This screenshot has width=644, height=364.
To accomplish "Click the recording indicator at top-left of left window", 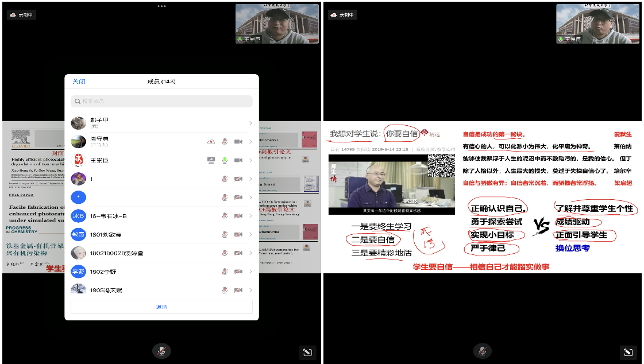I will tap(21, 15).
